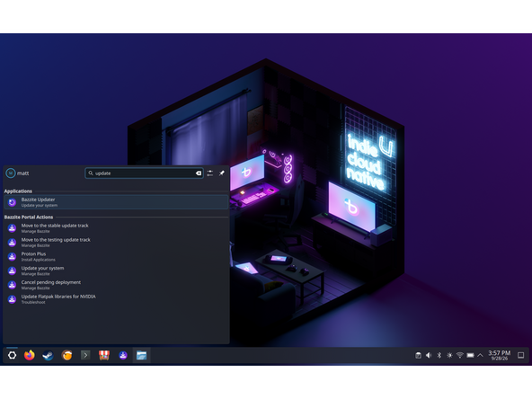This screenshot has width=532, height=399.
Task: Choose Proton Plus install action
Action: [116, 256]
